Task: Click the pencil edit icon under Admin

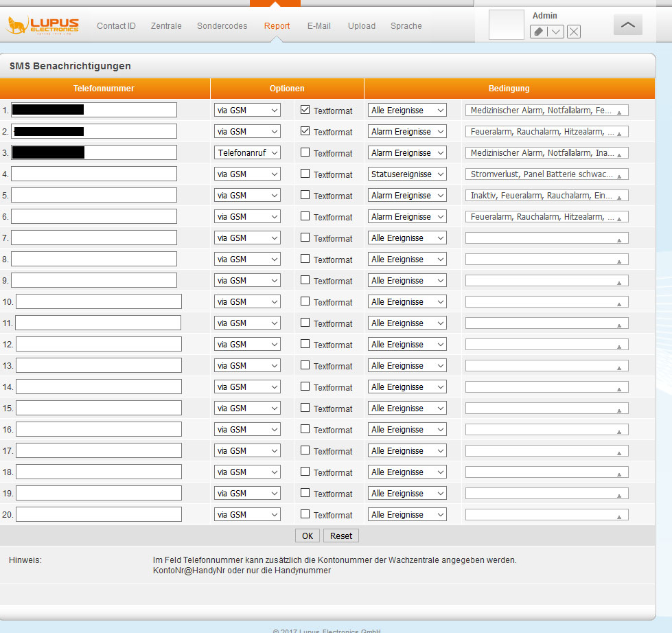Action: (539, 32)
